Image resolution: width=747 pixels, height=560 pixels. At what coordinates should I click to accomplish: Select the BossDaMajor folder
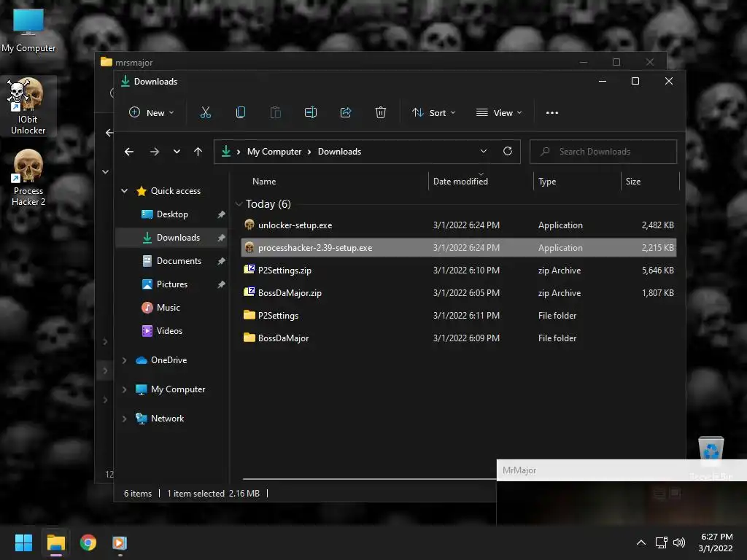click(458, 338)
